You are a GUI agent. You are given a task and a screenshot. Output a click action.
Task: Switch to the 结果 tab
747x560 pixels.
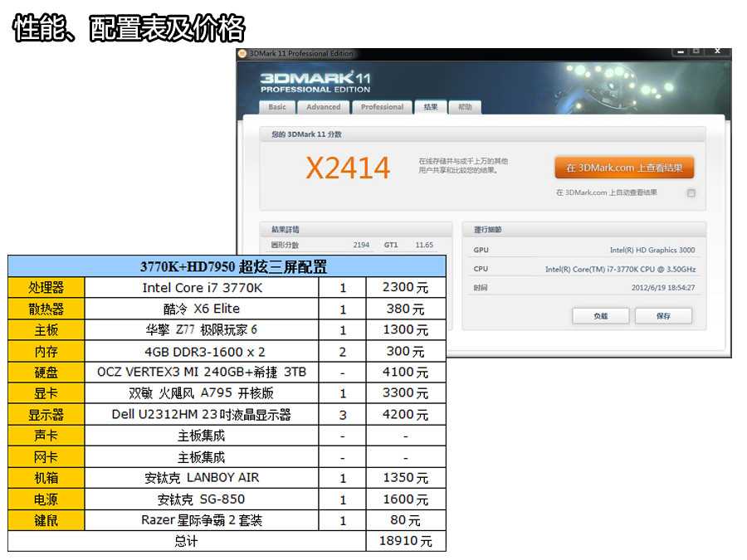[x=431, y=107]
